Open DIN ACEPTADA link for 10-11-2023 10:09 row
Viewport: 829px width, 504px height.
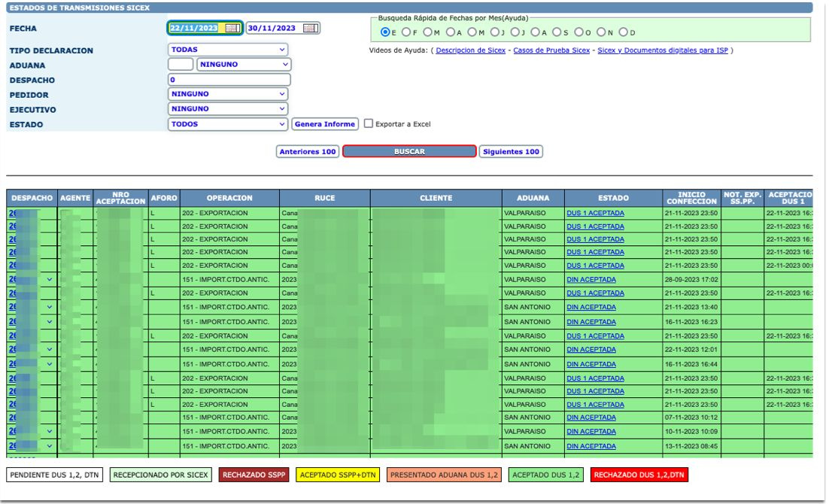[591, 432]
